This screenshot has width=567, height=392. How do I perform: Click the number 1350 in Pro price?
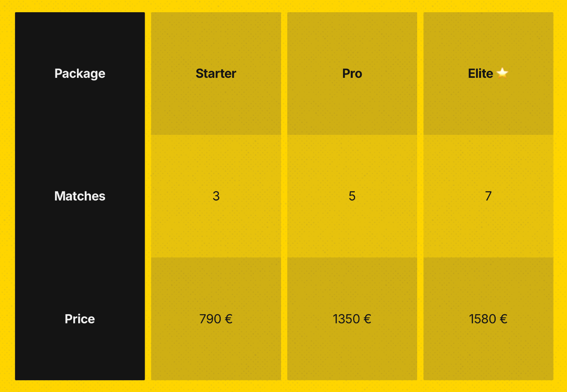[x=346, y=319]
